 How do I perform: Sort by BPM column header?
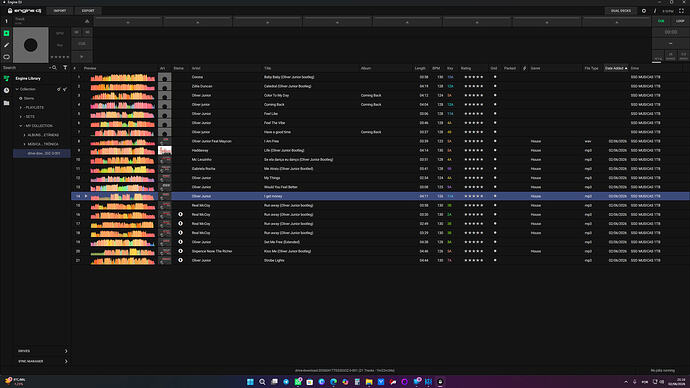coord(436,68)
